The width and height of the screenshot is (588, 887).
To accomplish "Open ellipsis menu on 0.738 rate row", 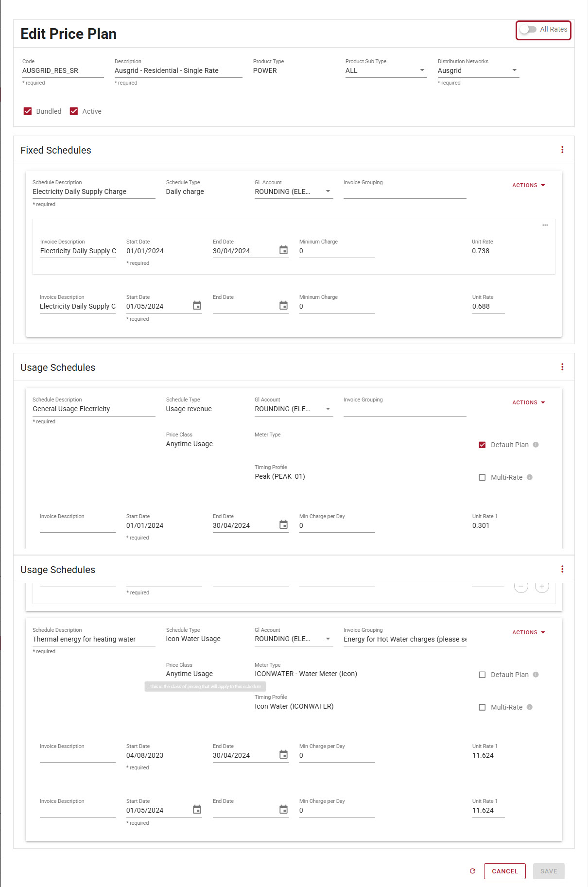I will 545,225.
